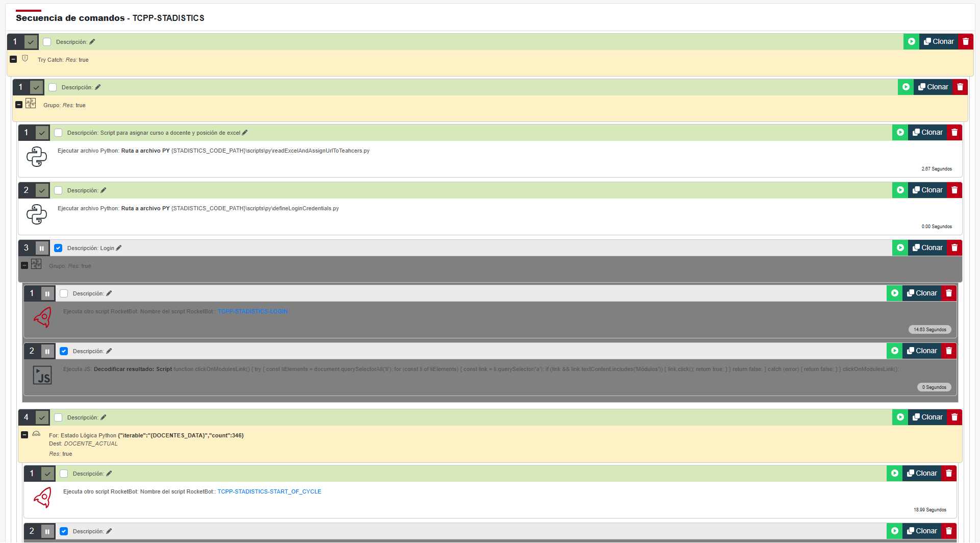Click Python icon of readExcelAndAssignUrlToTeahcers step
This screenshot has width=980, height=543.
(37, 157)
